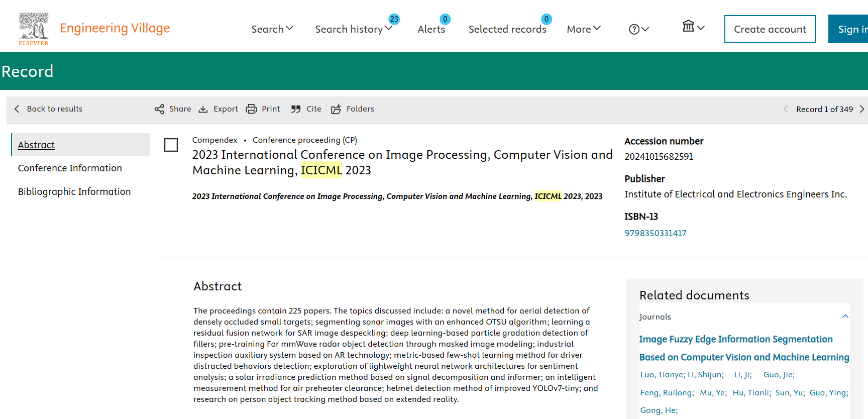Image resolution: width=868 pixels, height=419 pixels.
Task: Click author Mu, Ye
Action: 713,393
